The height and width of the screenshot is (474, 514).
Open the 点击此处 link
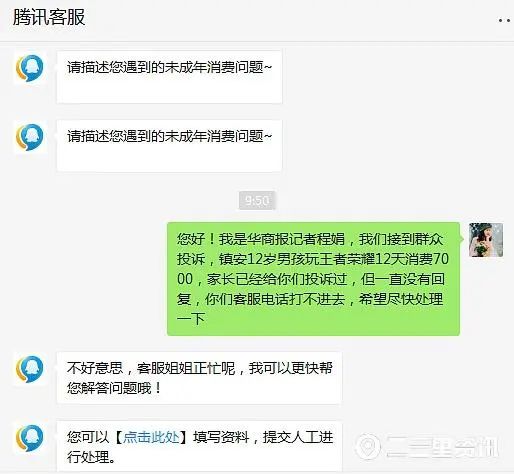(151, 437)
